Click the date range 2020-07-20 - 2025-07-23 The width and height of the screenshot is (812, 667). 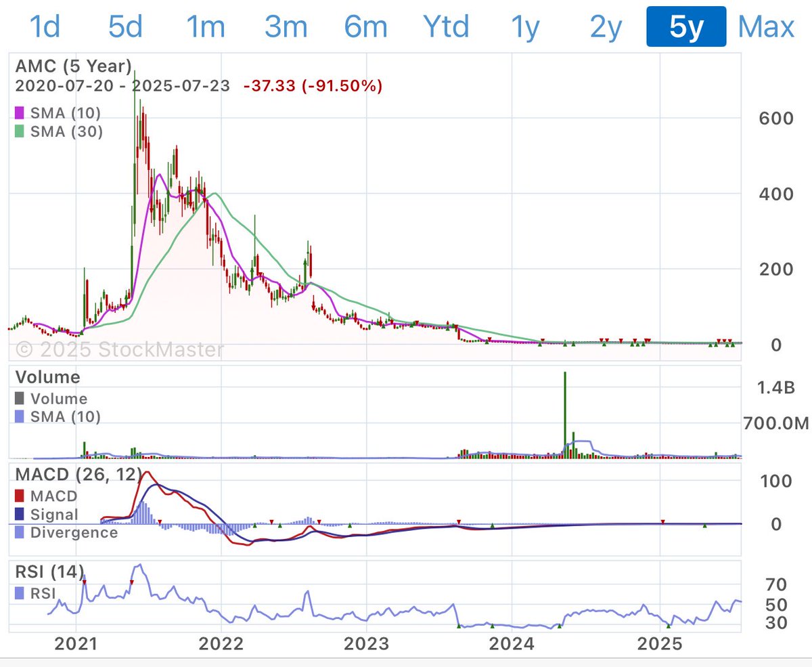pyautogui.click(x=122, y=86)
